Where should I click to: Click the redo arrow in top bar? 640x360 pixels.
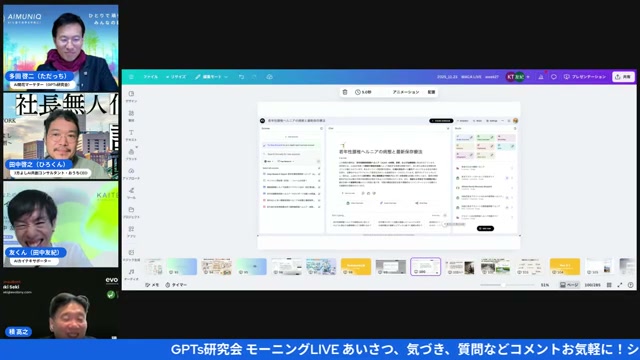[x=254, y=77]
